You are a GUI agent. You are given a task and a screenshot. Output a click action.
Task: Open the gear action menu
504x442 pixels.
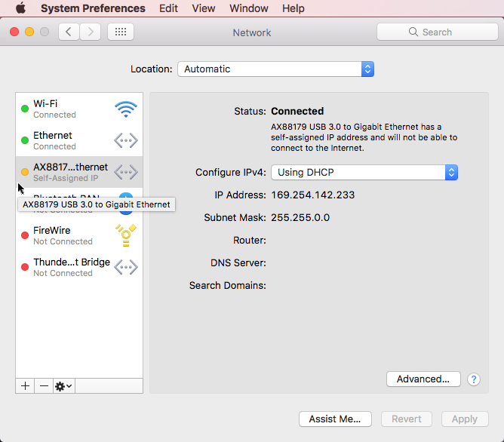(x=64, y=385)
